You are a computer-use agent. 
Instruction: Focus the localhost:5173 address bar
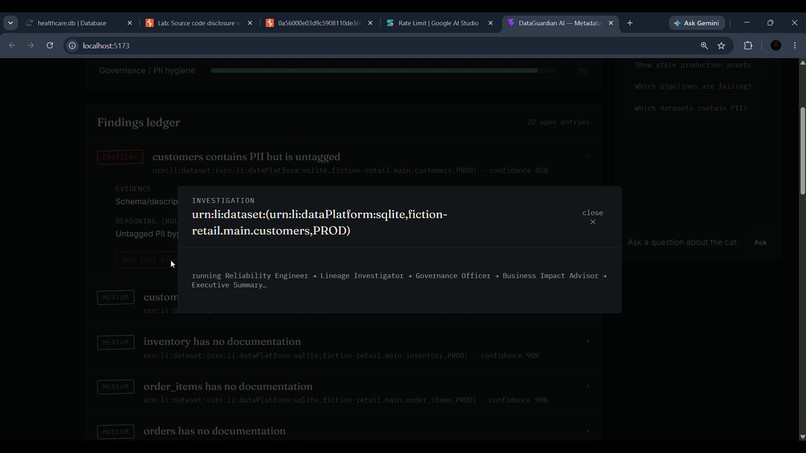[380, 46]
